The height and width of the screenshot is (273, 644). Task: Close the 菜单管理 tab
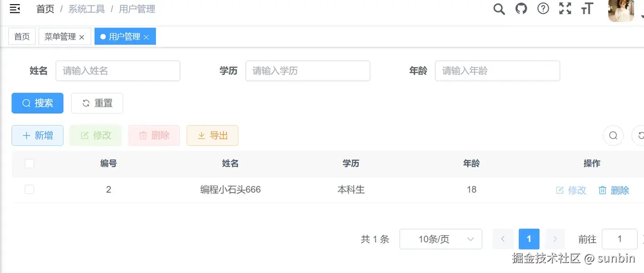point(82,37)
